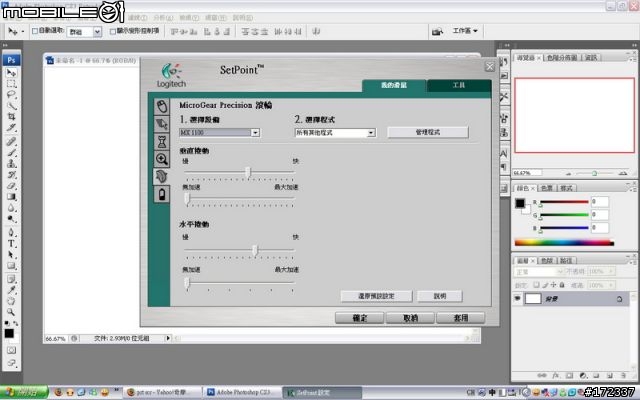The height and width of the screenshot is (400, 640).
Task: Toggle lock all in Layers panel
Action: (562, 285)
